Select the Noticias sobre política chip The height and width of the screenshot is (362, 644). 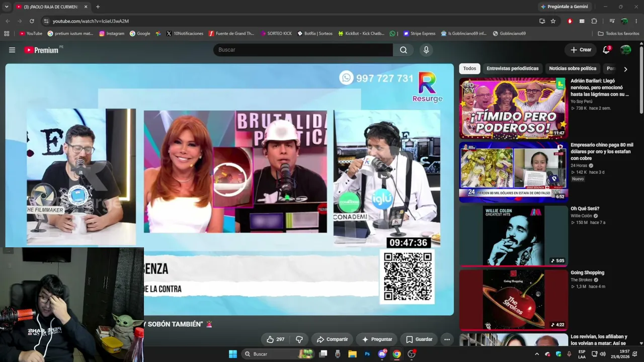[573, 68]
